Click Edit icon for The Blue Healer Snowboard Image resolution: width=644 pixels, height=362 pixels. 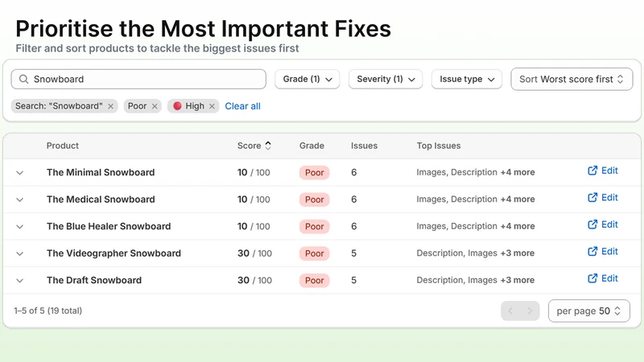click(592, 224)
